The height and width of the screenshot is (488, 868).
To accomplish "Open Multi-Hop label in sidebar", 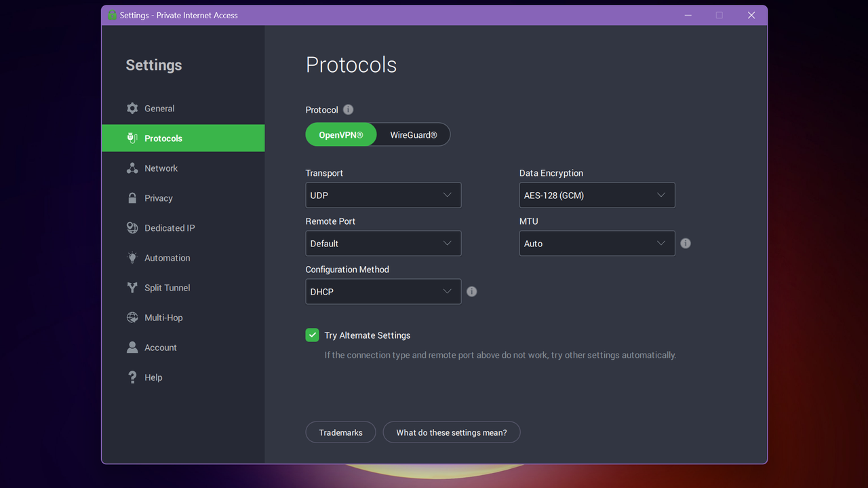I will [x=163, y=318].
